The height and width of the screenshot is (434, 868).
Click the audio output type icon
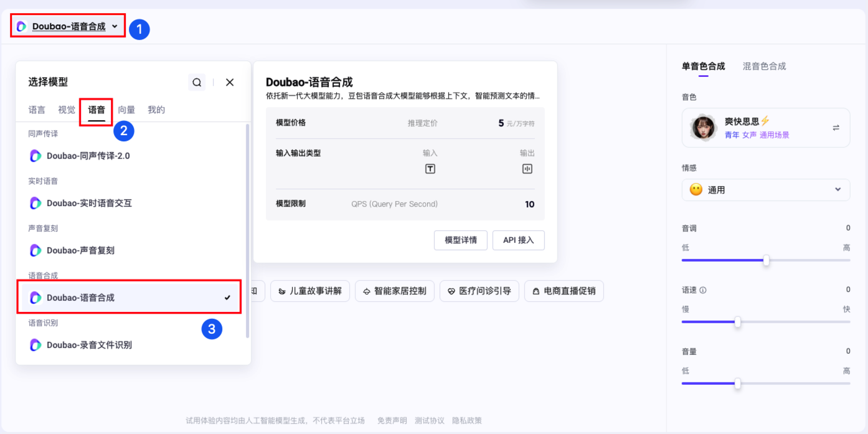coord(527,169)
